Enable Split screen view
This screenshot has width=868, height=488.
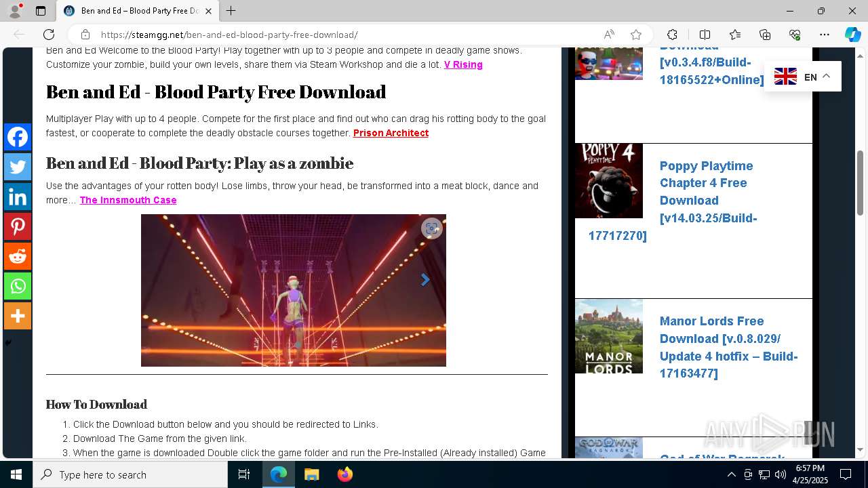click(x=705, y=35)
